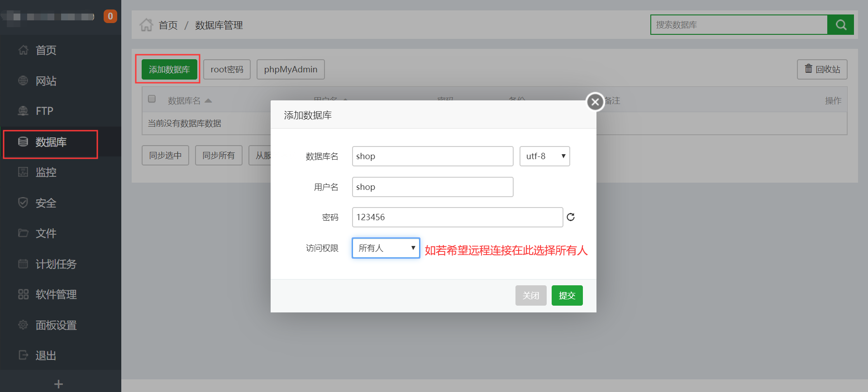Viewport: 868px width, 392px height.
Task: Open the utf-8 encoding dropdown
Action: [544, 156]
